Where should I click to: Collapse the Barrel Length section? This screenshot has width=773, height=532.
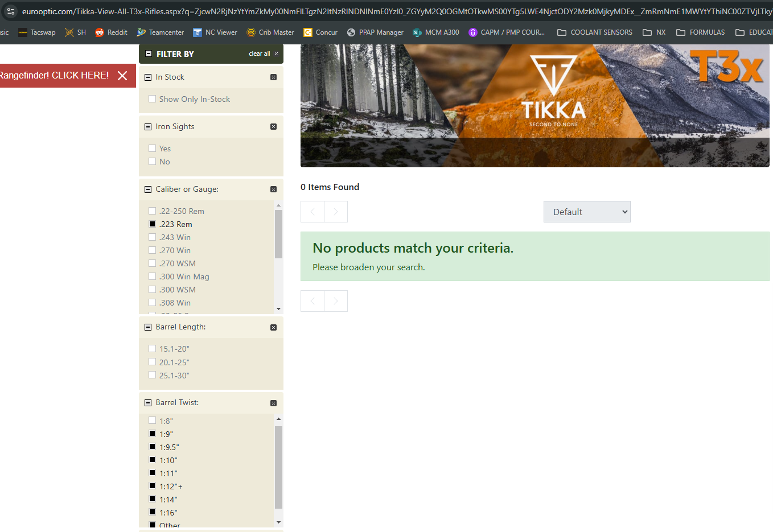pos(148,327)
